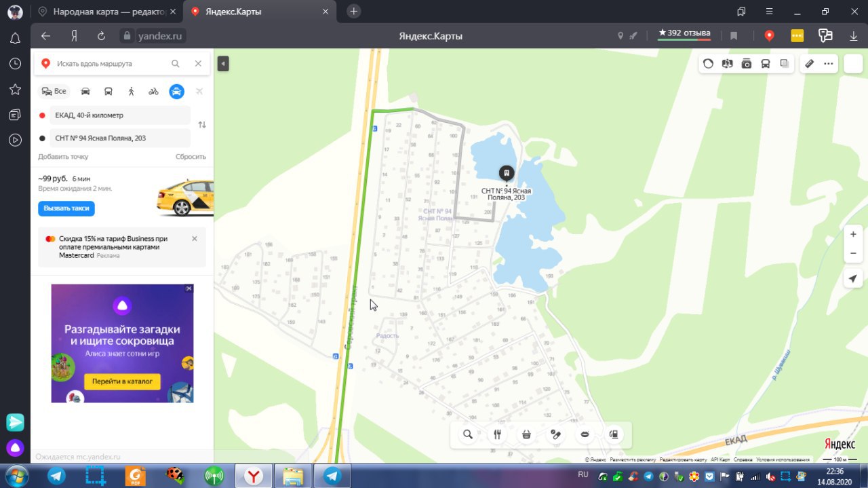
Task: Zoom in the map with plus button
Action: pyautogui.click(x=853, y=234)
